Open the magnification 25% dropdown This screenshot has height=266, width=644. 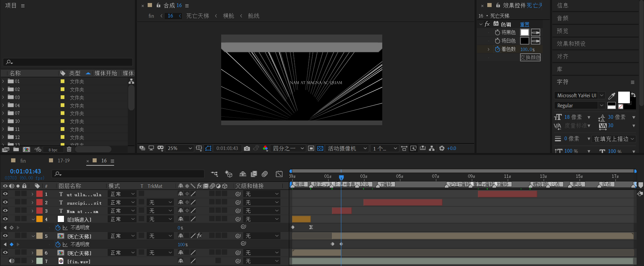tap(180, 148)
